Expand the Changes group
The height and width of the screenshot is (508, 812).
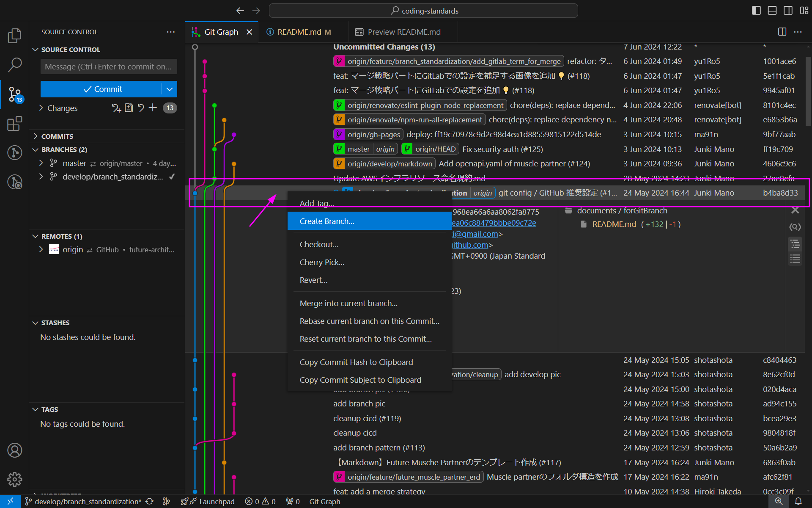(x=41, y=108)
